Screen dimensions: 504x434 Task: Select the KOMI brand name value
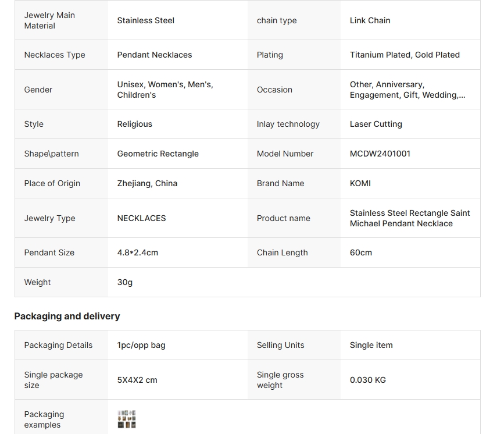(360, 183)
